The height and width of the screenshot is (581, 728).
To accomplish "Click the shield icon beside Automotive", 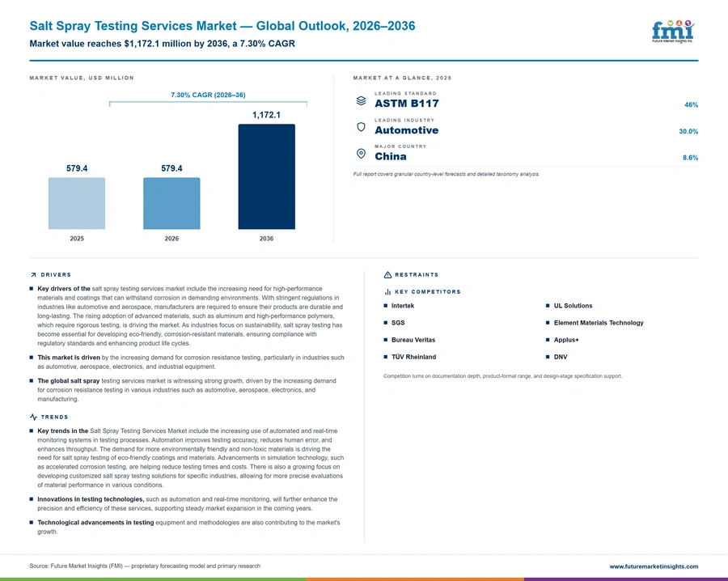I will (x=361, y=127).
